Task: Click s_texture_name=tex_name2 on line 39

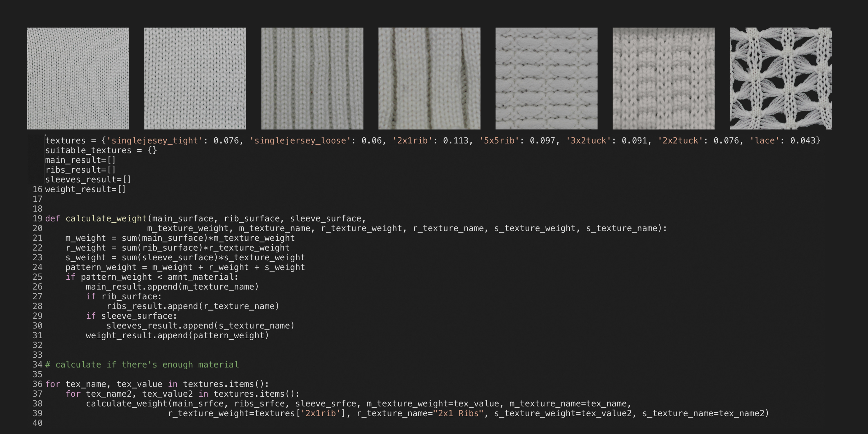Action: tap(703, 414)
